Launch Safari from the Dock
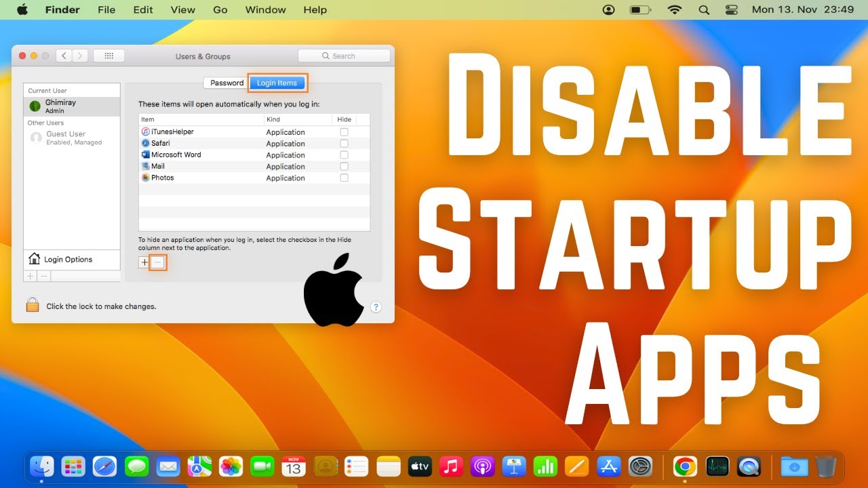The height and width of the screenshot is (488, 868). pos(105,466)
